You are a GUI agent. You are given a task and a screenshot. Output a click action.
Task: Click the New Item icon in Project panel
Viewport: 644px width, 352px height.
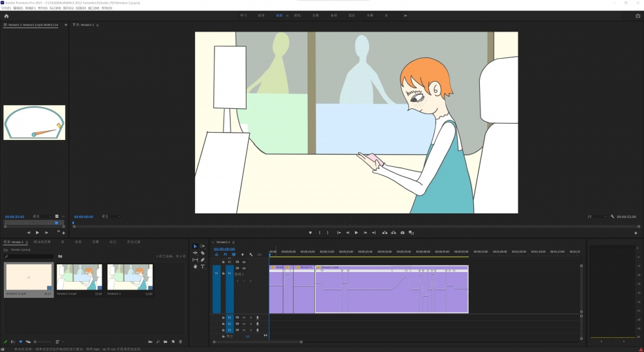(173, 342)
